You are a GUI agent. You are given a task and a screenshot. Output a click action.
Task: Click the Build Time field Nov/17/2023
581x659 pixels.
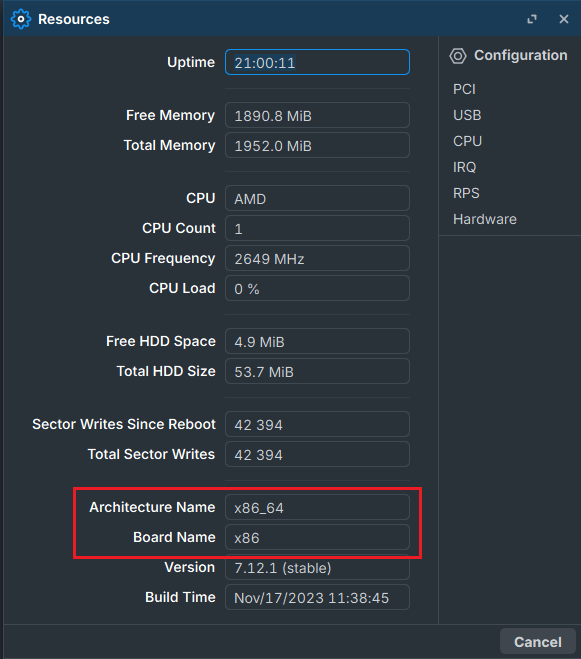(317, 597)
